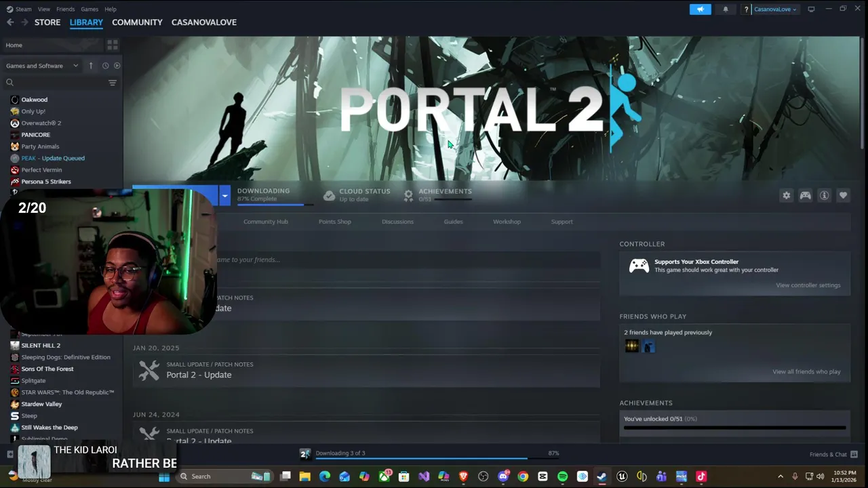Open the download button dropdown arrow

224,195
